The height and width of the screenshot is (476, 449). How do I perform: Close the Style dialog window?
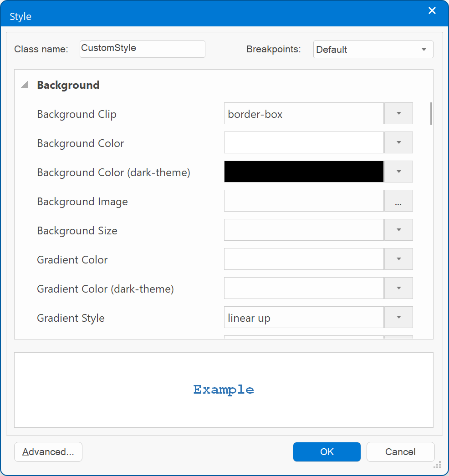tap(432, 11)
